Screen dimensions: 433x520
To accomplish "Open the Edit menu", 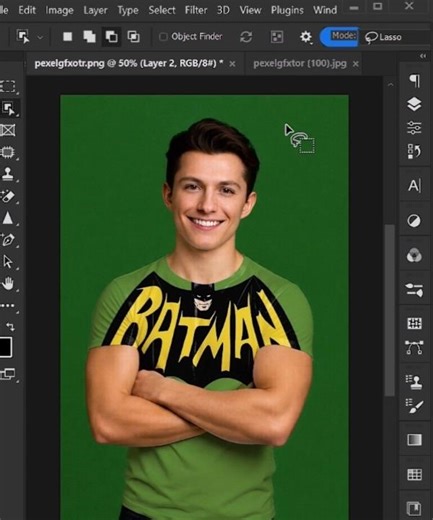I will pyautogui.click(x=27, y=10).
